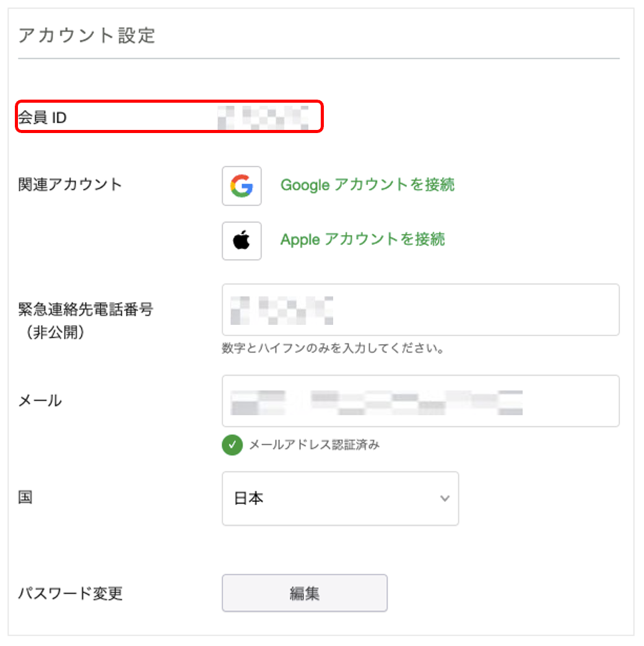644x646 pixels.
Task: Open the 日本 country dropdown
Action: coord(340,499)
